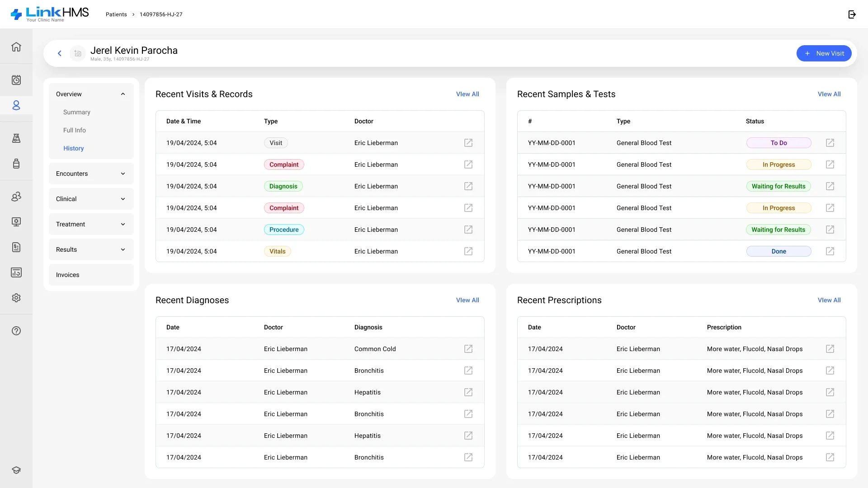Open the medicine bottle icon in sidebar
Viewport: 868px width, 488px height.
(x=16, y=164)
